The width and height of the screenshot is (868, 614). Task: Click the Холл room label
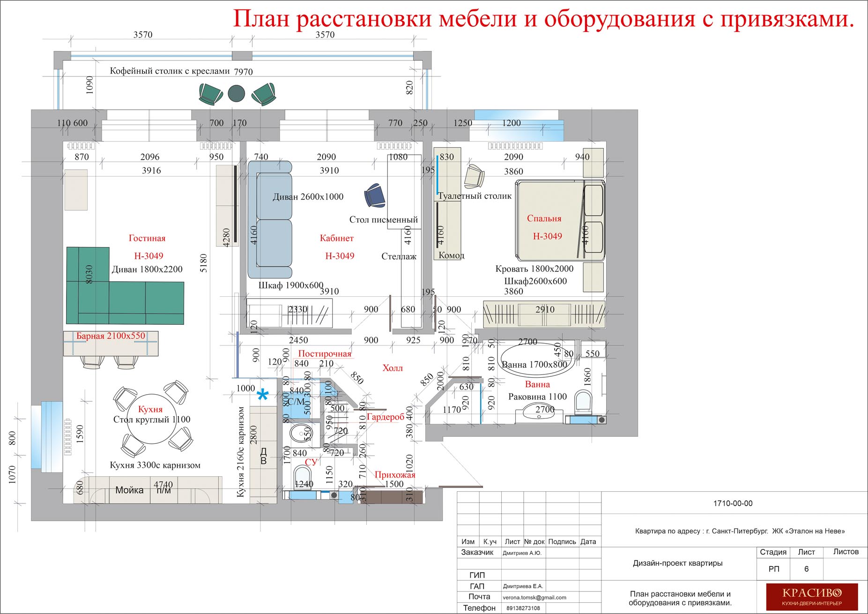click(392, 368)
